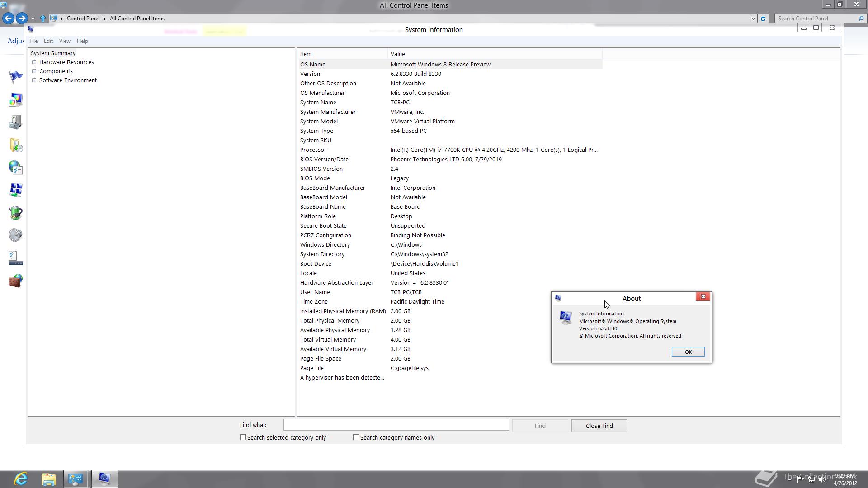This screenshot has width=868, height=488.
Task: Select System Summary in the tree
Action: 53,53
